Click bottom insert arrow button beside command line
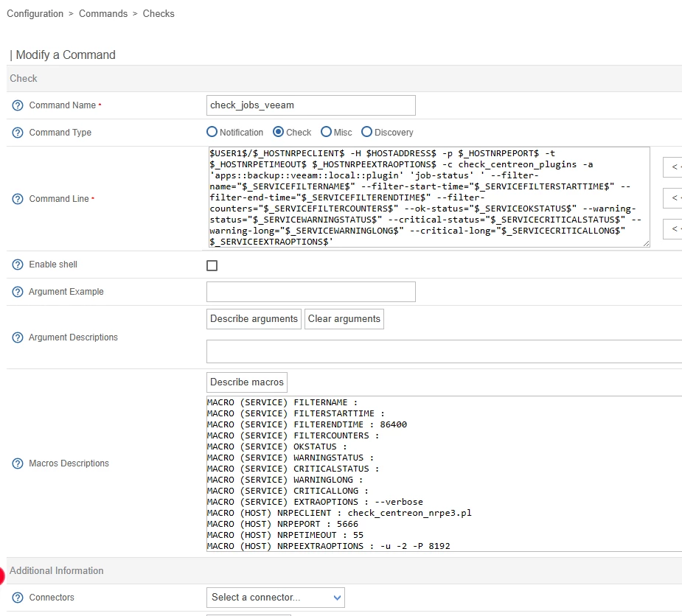The height and width of the screenshot is (616, 682). (673, 229)
